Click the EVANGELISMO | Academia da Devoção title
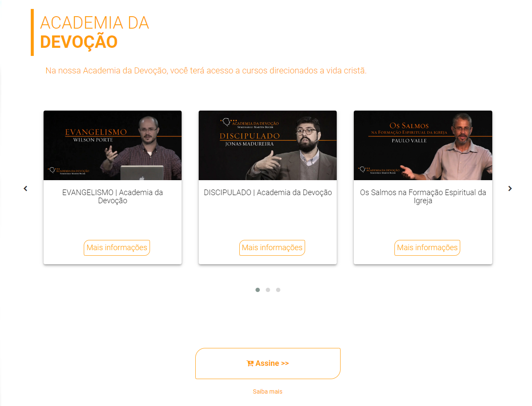 [x=113, y=196]
